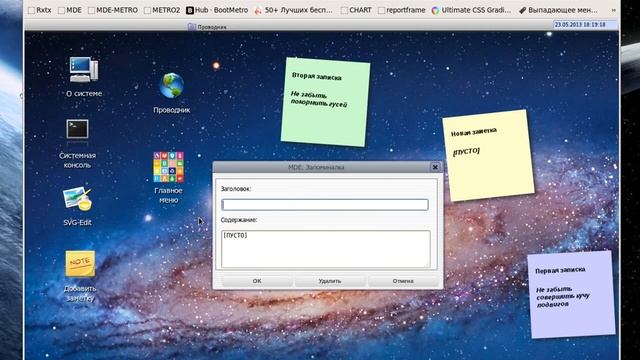Click the Rxtx bookmark
Screen dimensions: 640x360
point(40,10)
